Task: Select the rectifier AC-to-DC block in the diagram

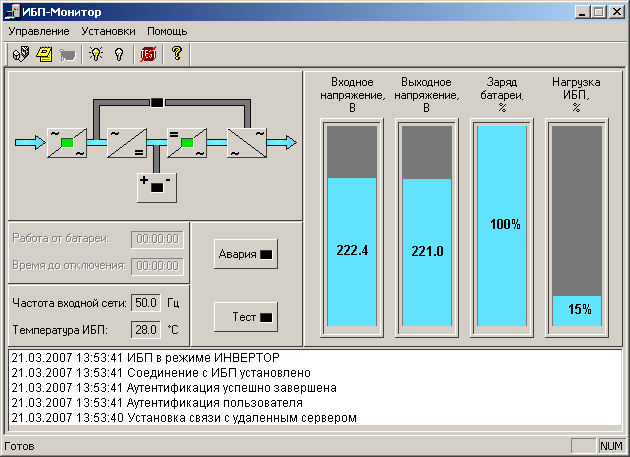Action: (126, 143)
